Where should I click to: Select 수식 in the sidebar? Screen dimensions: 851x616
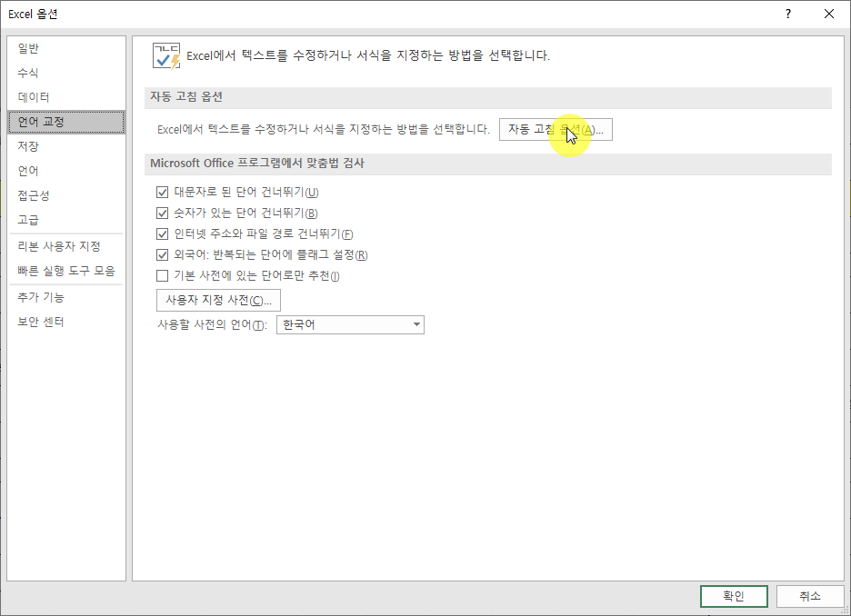click(x=66, y=73)
